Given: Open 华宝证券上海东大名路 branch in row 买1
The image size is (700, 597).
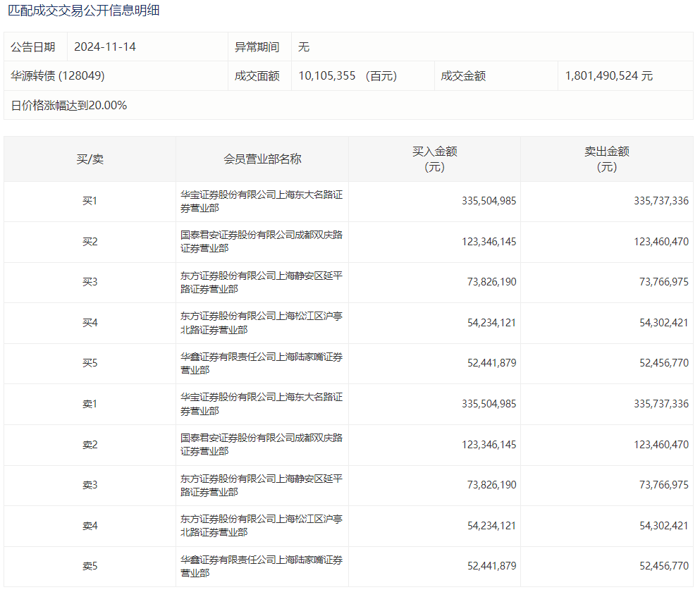Looking at the screenshot, I should [x=262, y=202].
